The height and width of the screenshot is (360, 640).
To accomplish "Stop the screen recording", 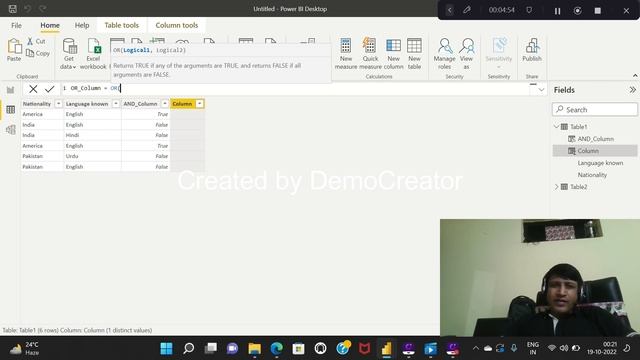I will [598, 11].
